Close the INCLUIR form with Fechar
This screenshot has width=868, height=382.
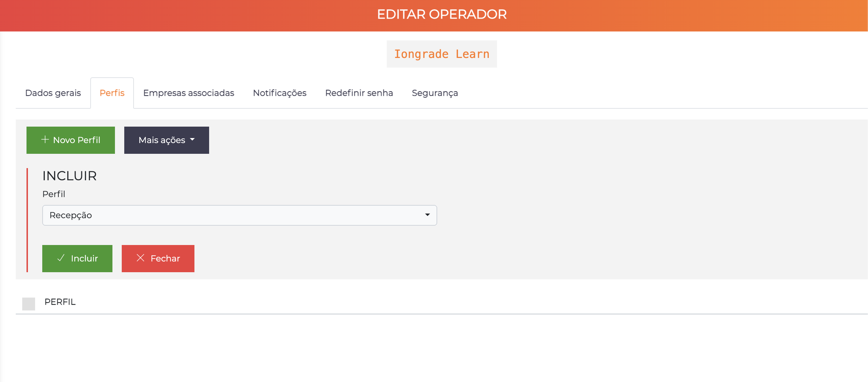(x=158, y=258)
